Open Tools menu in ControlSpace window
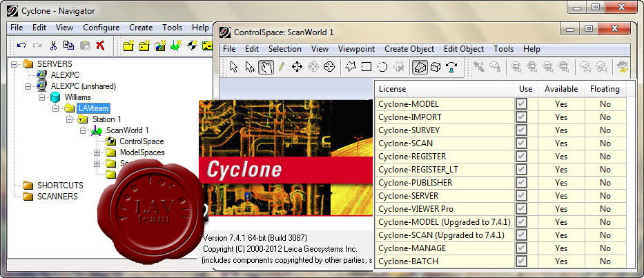 (x=504, y=49)
